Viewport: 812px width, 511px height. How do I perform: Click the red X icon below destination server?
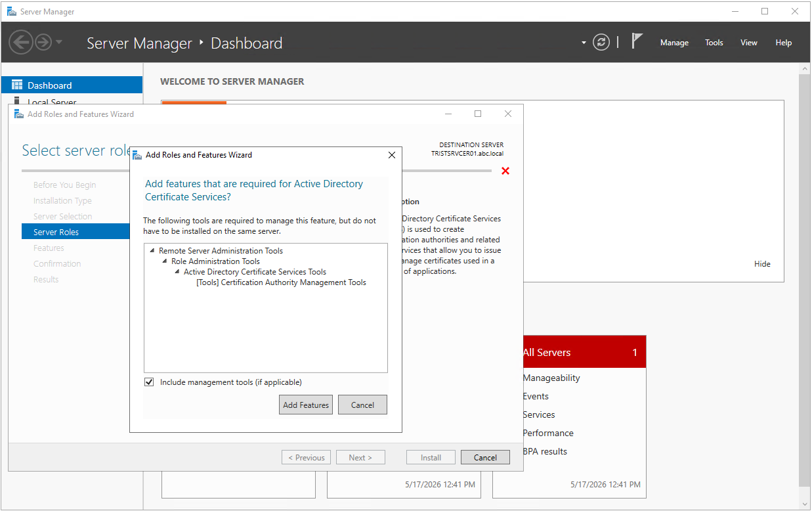[x=505, y=171]
